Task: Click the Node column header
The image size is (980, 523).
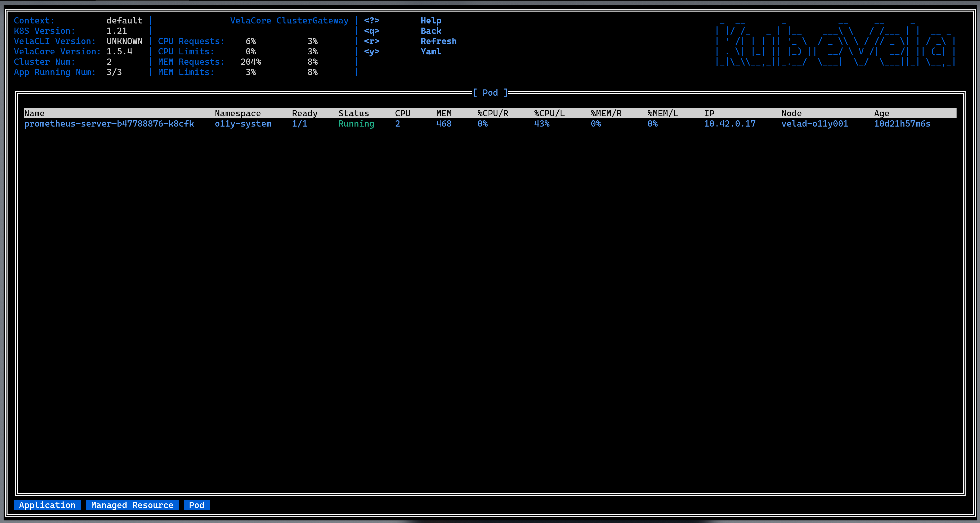Action: coord(791,113)
